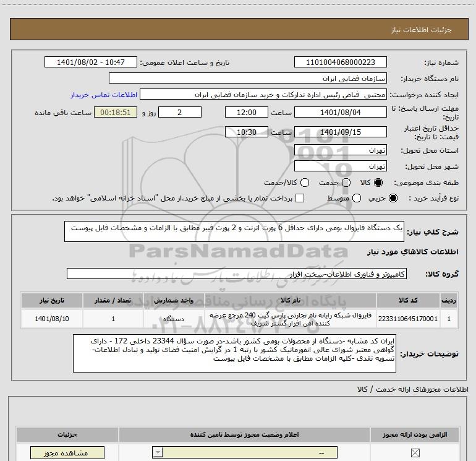The image size is (476, 461).
Task: Click price validity date 1401/09/15
Action: point(340,132)
